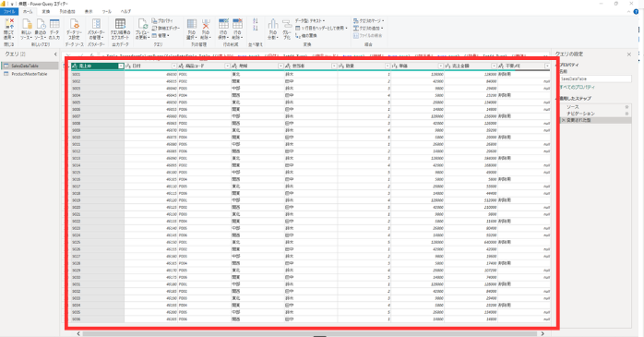Select the ProductMasterTable query

tap(30, 74)
